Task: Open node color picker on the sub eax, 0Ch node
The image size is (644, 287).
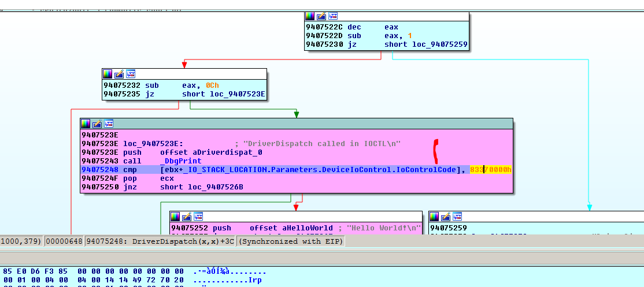Action: click(108, 74)
